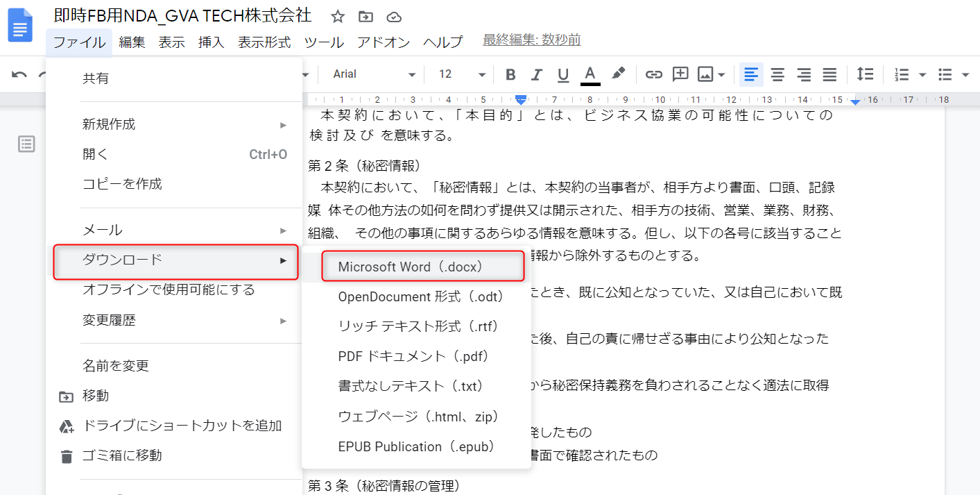Open the ヘルプ menu
Screen dimensions: 980x495
pyautogui.click(x=443, y=42)
